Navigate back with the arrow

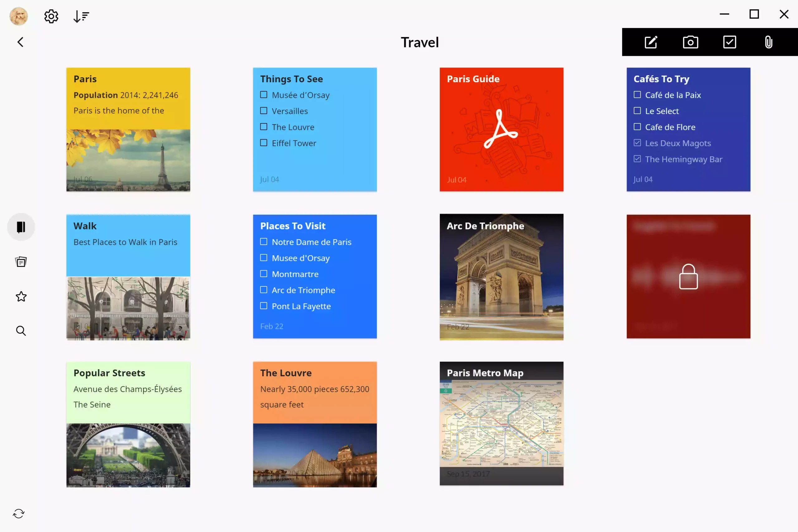pos(20,42)
